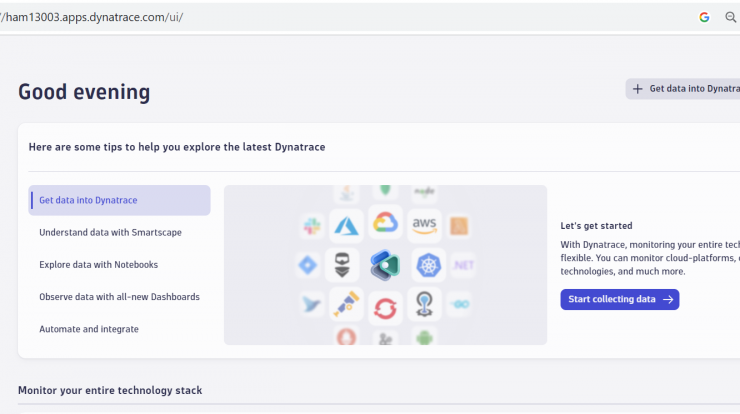
Task: Click the plus icon on top button
Action: [x=638, y=89]
